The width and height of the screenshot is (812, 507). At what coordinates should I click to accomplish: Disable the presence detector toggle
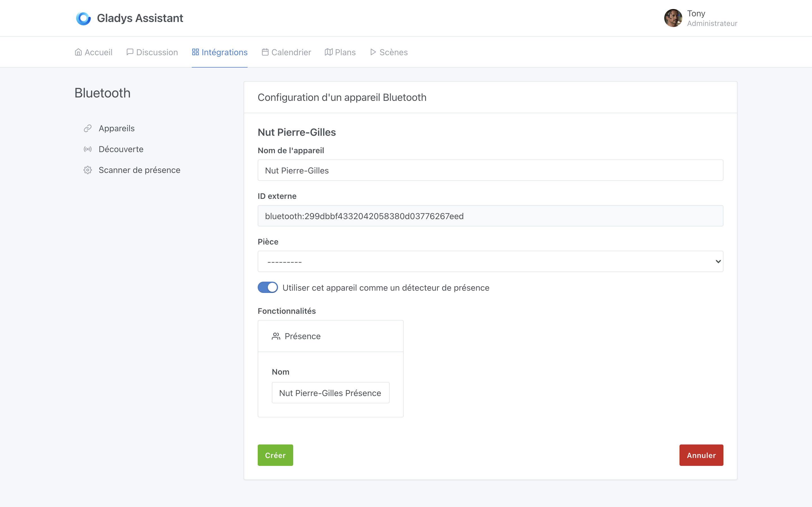point(267,287)
